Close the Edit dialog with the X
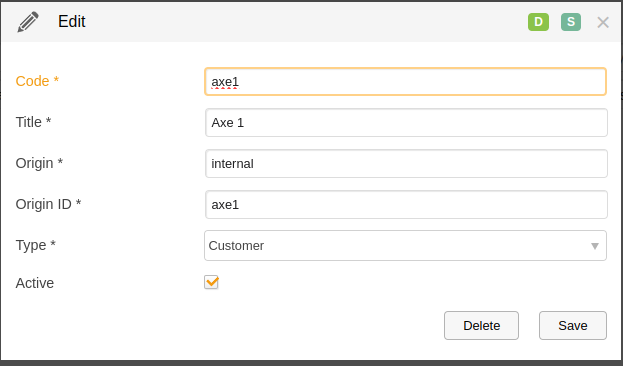The height and width of the screenshot is (366, 623). click(603, 22)
